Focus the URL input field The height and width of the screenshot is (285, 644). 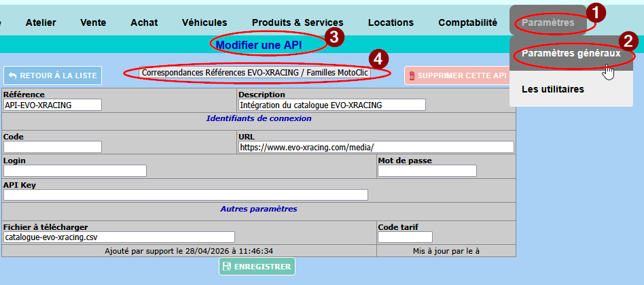376,147
